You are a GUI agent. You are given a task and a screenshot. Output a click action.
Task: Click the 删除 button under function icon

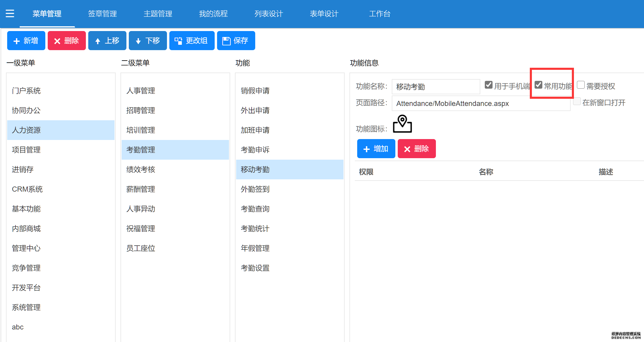417,149
